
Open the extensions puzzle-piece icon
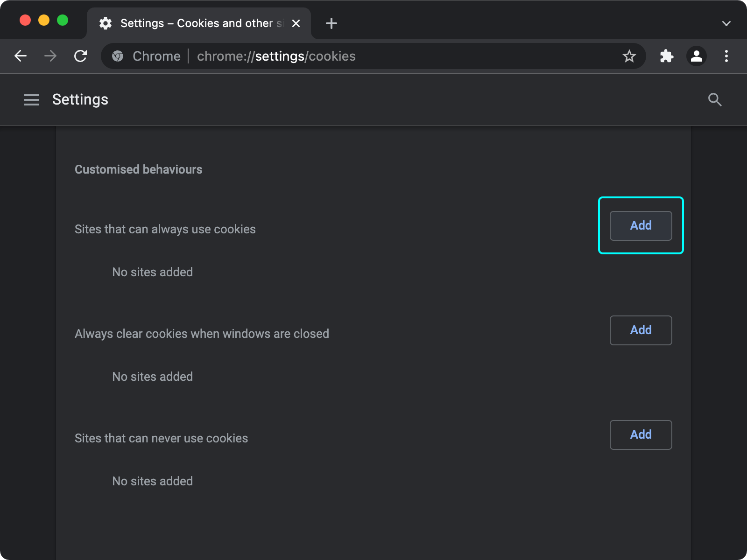(666, 56)
